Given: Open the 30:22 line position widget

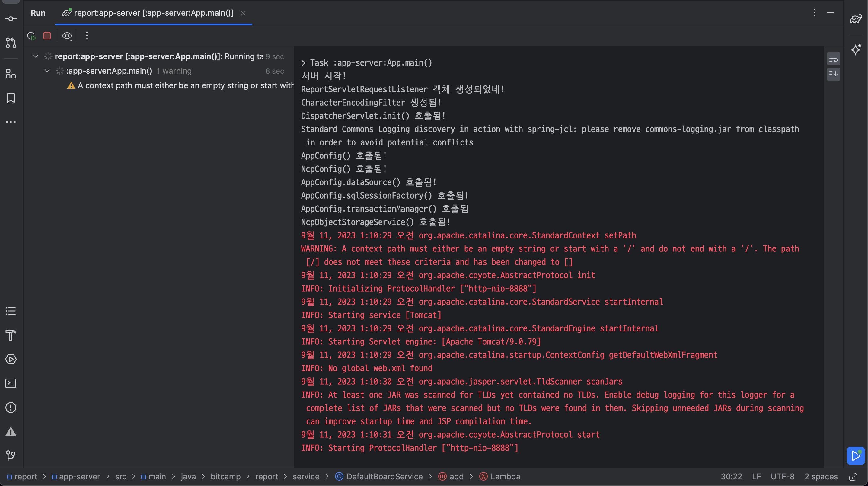Looking at the screenshot, I should point(731,477).
